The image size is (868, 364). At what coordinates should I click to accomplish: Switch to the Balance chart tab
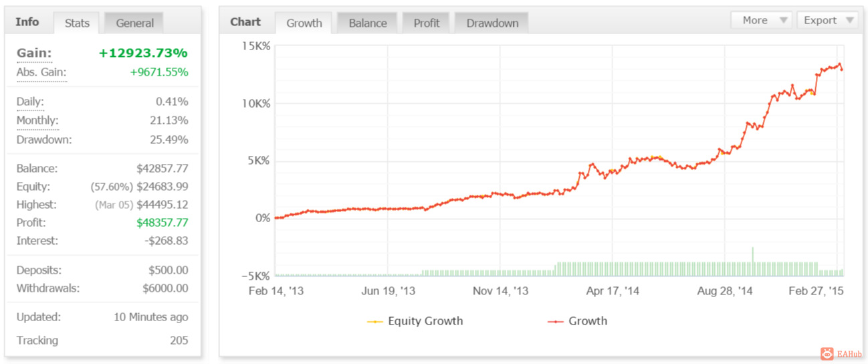(x=367, y=23)
